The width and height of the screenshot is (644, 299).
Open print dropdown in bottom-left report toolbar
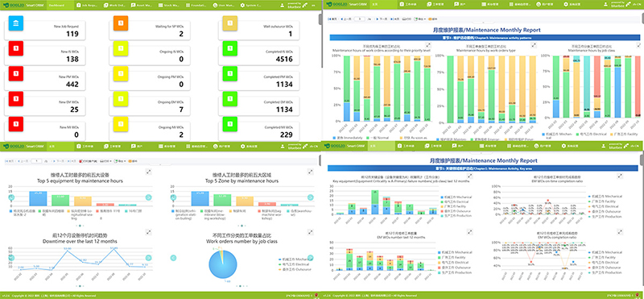point(105,161)
